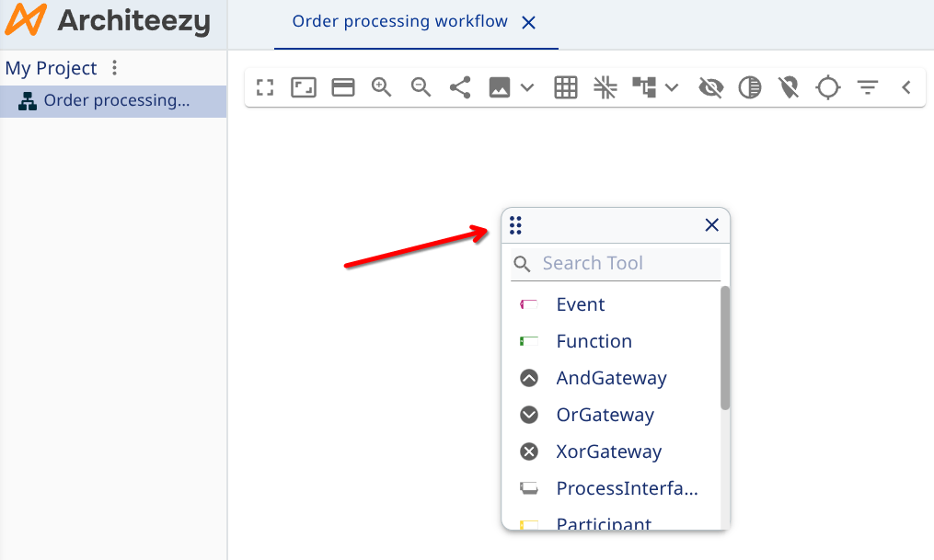934x560 pixels.
Task: Expand the arrange layout dropdown arrow
Action: click(x=672, y=87)
